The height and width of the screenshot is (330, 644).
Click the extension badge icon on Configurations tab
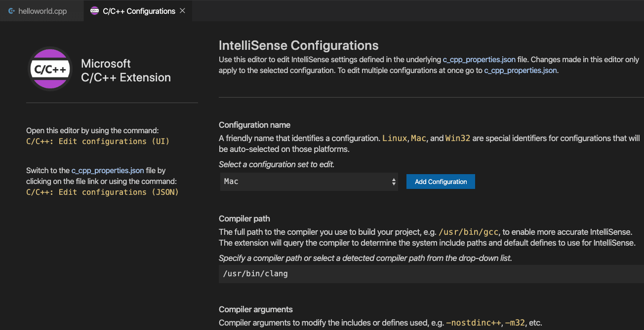coord(96,10)
